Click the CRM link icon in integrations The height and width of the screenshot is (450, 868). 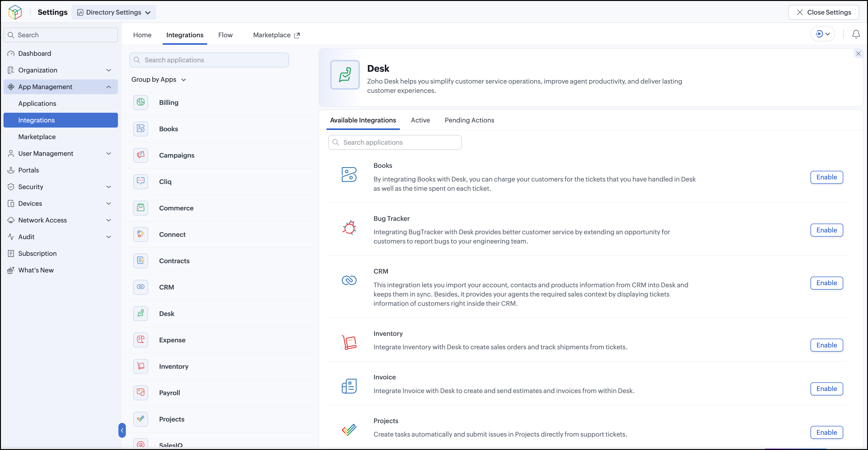(349, 280)
